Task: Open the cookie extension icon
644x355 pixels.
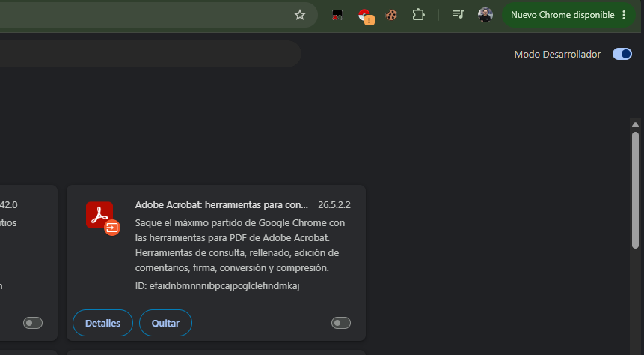Action: click(391, 15)
